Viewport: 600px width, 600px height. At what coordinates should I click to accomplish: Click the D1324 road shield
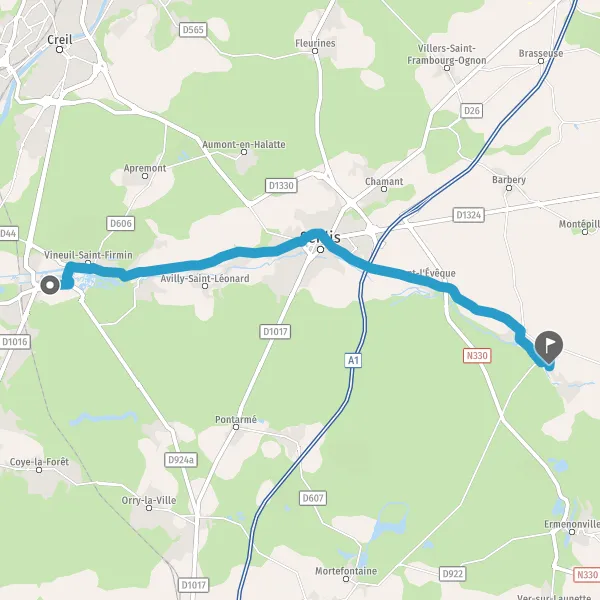tap(468, 215)
